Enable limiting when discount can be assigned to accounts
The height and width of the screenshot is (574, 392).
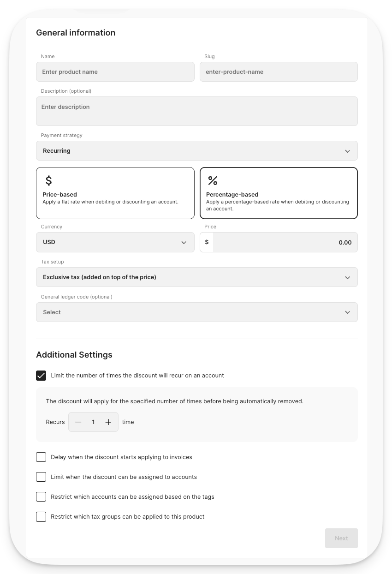click(x=41, y=477)
